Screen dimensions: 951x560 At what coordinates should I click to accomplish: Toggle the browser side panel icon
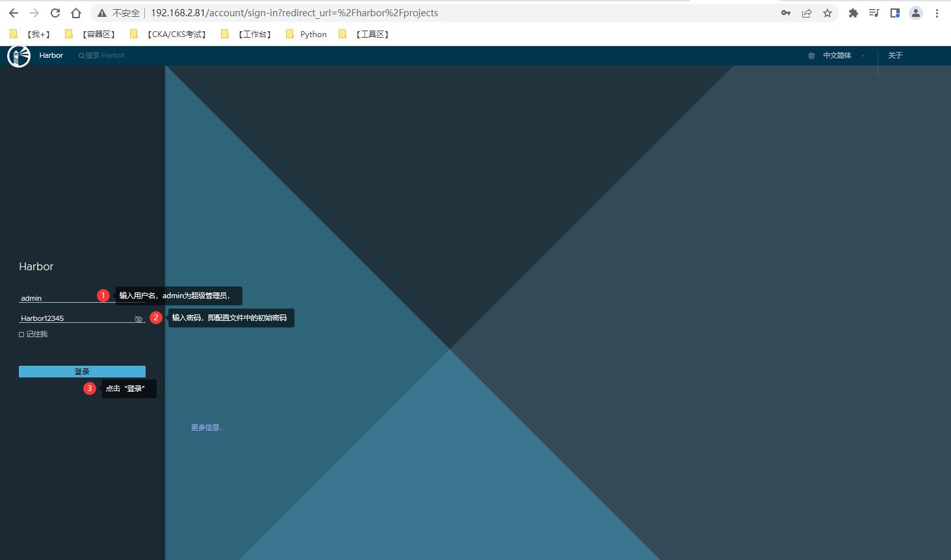click(x=895, y=13)
